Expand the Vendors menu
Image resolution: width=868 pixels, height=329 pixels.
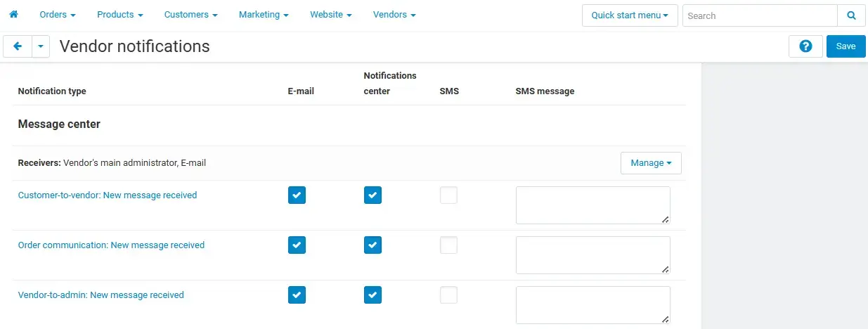point(394,15)
